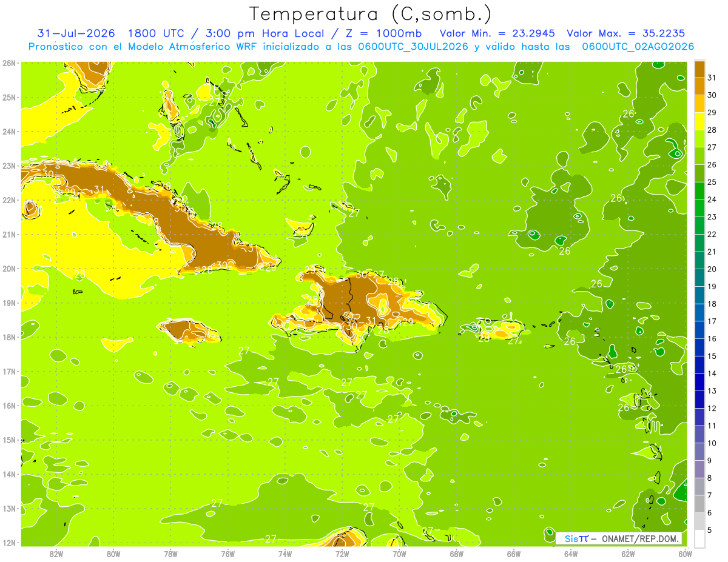Click the purple legend swatch between 9 and 10
The width and height of the screenshot is (728, 562).
click(699, 452)
